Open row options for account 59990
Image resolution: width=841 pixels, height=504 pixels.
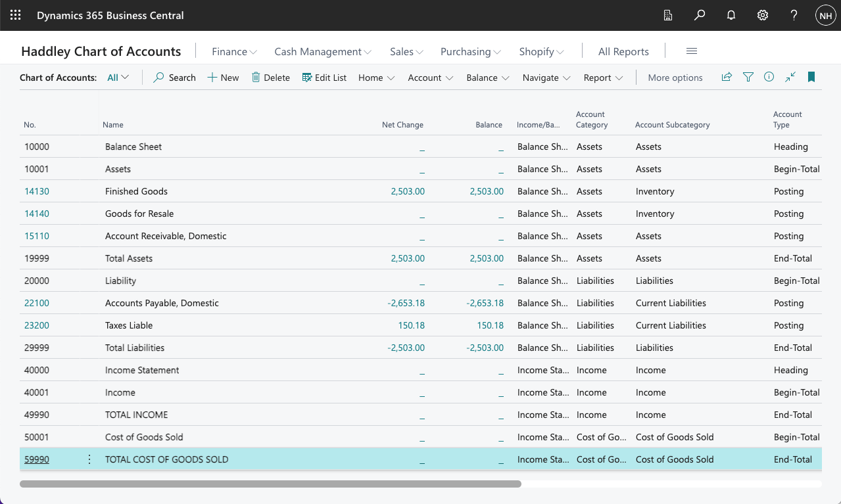pos(90,459)
